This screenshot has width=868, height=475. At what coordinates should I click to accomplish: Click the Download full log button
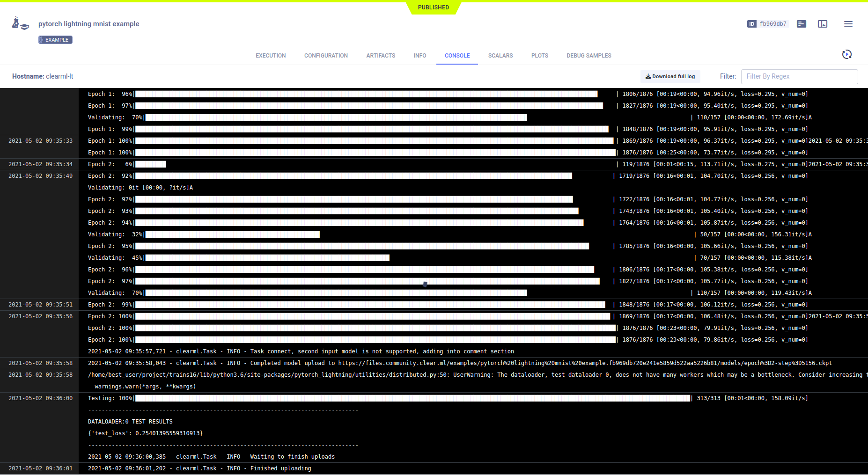click(670, 76)
